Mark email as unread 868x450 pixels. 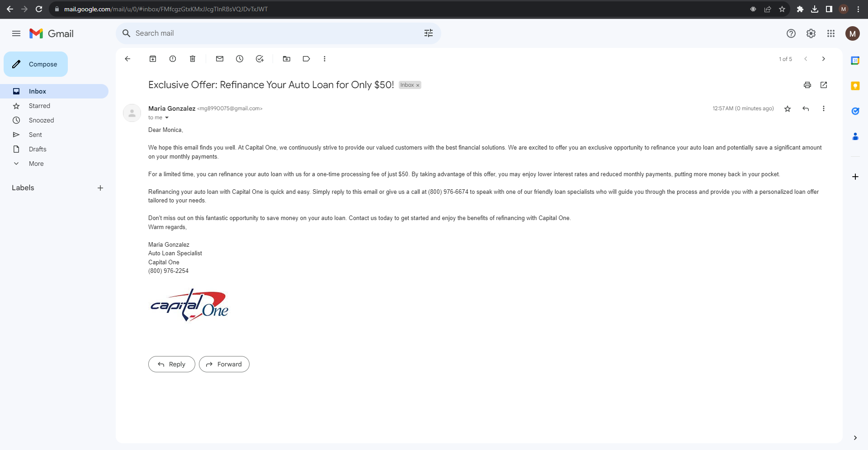point(220,59)
